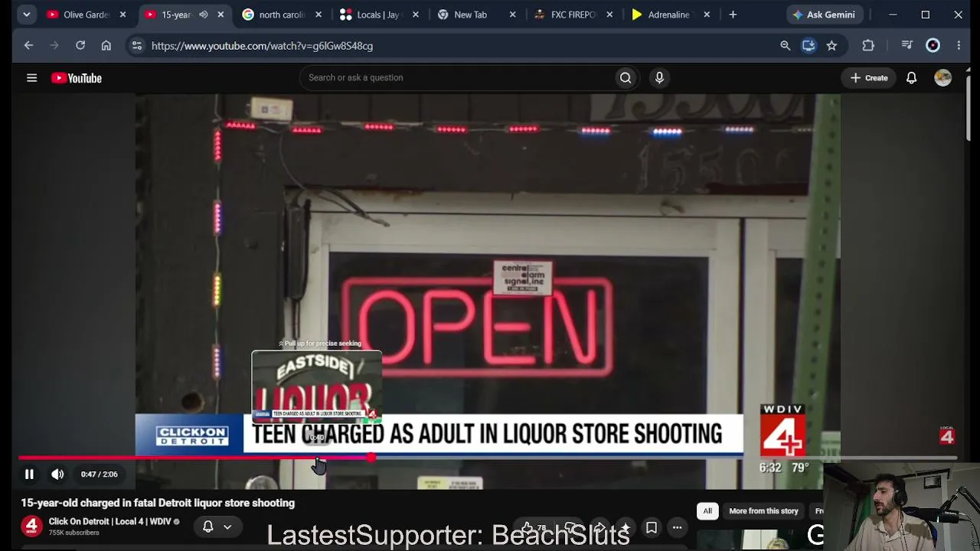
Task: Select the All filter chip
Action: pyautogui.click(x=707, y=510)
